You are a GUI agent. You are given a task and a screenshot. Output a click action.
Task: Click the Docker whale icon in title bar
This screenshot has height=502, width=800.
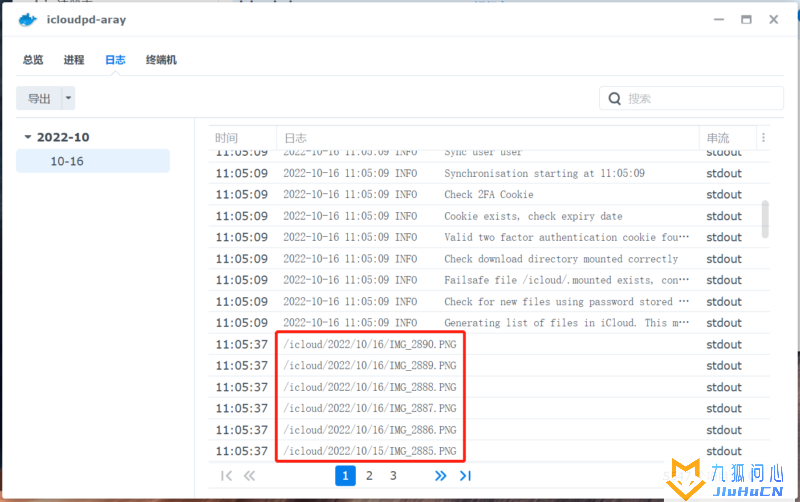click(x=28, y=20)
